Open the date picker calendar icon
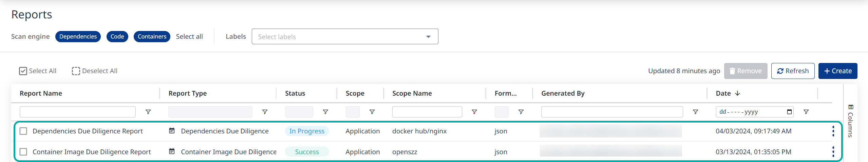The width and height of the screenshot is (868, 162). [x=789, y=112]
